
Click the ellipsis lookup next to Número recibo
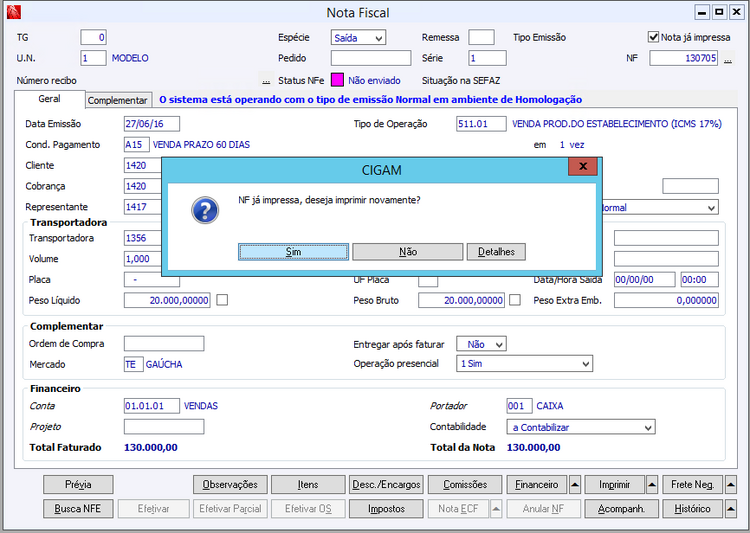(x=266, y=80)
